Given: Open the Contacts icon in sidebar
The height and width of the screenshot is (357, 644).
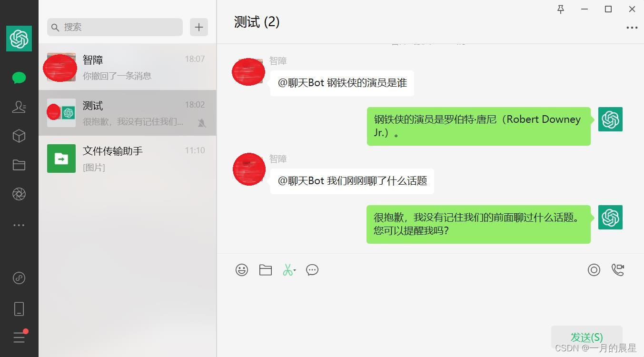Looking at the screenshot, I should (19, 107).
